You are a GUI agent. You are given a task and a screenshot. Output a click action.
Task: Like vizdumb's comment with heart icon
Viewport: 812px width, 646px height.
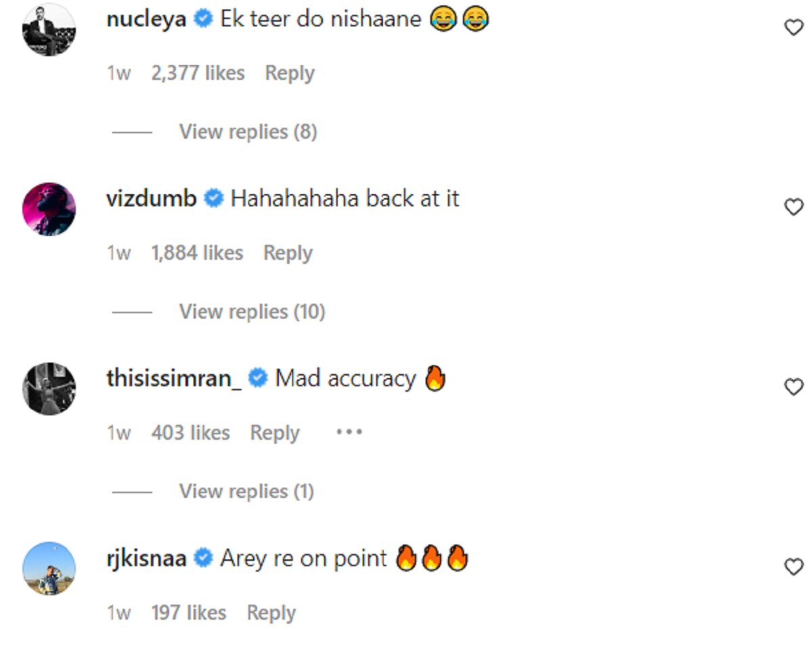pyautogui.click(x=793, y=207)
